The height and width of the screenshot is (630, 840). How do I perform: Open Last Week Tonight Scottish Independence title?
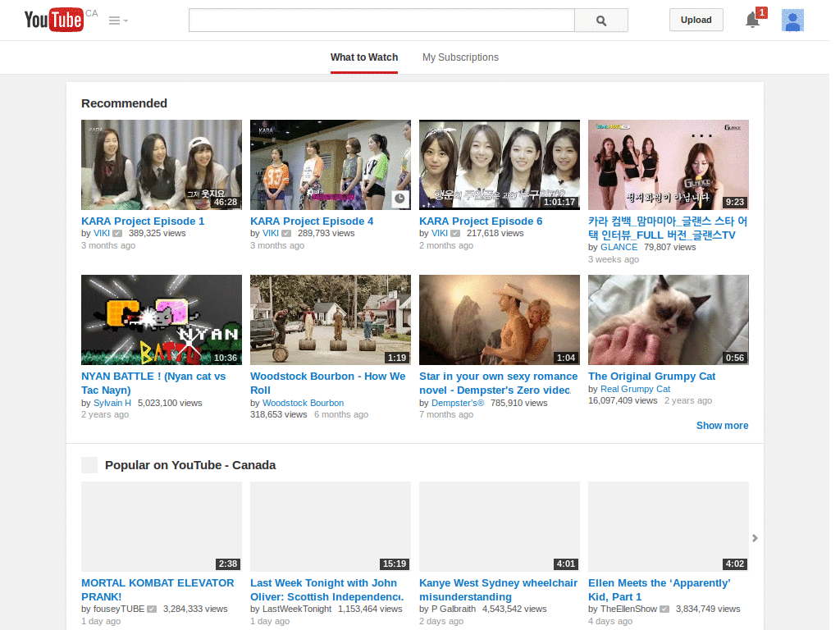click(326, 590)
